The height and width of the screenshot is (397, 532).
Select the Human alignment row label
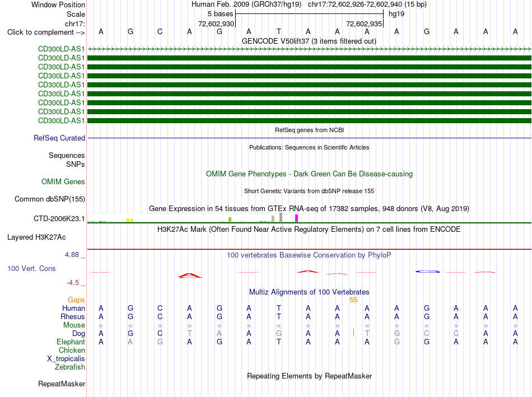73,308
